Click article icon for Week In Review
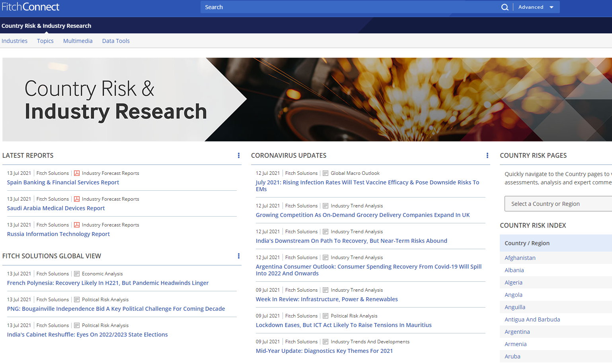 point(325,290)
